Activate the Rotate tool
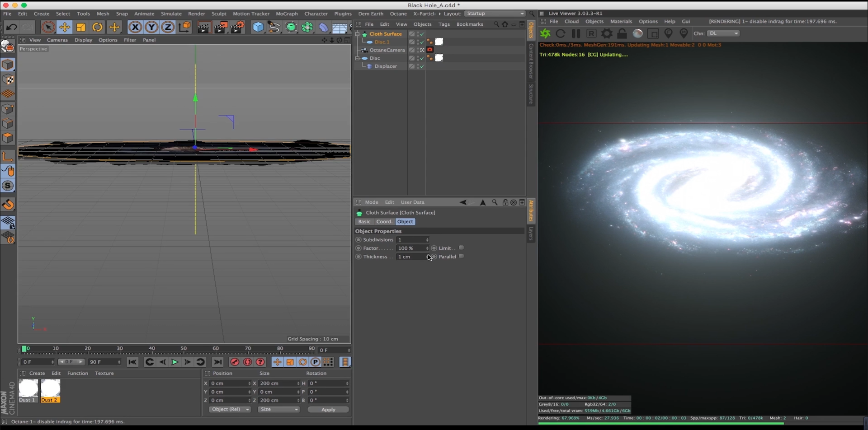Viewport: 868px width, 430px height. pos(97,27)
